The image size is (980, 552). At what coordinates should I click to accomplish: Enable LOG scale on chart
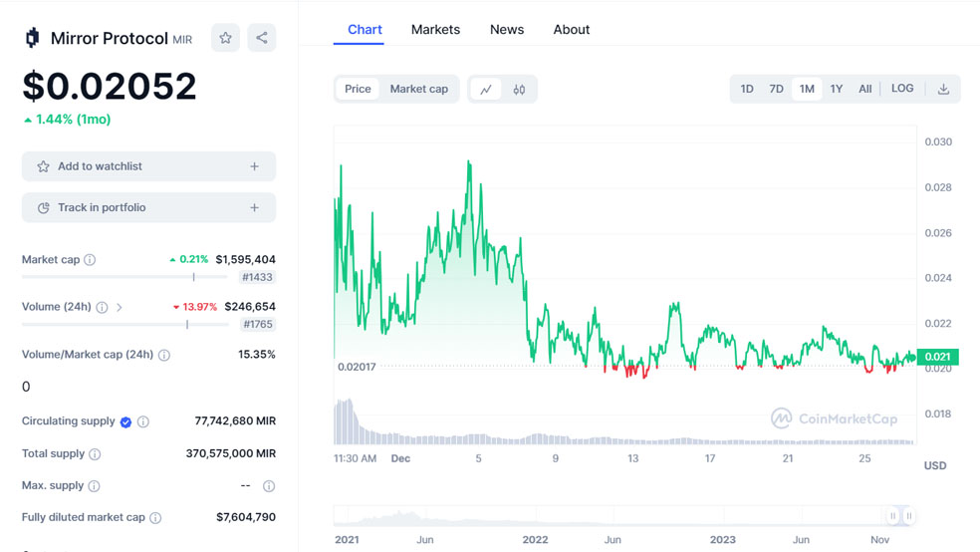(x=902, y=89)
